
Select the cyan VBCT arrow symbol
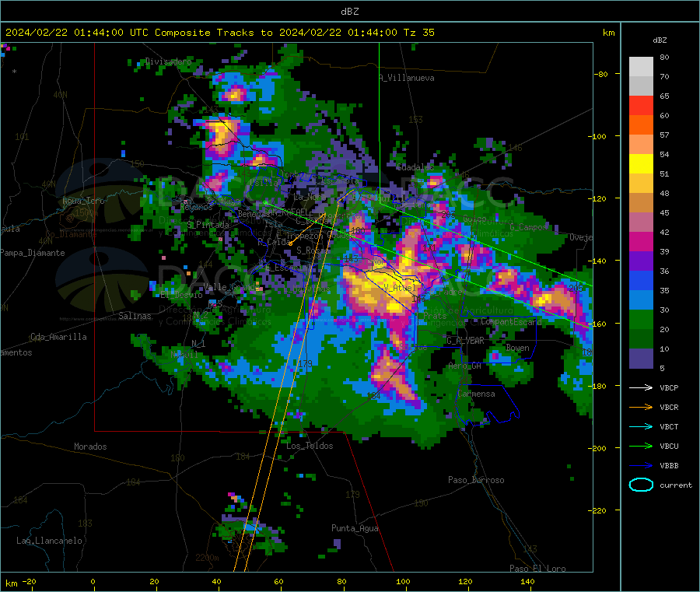click(641, 426)
